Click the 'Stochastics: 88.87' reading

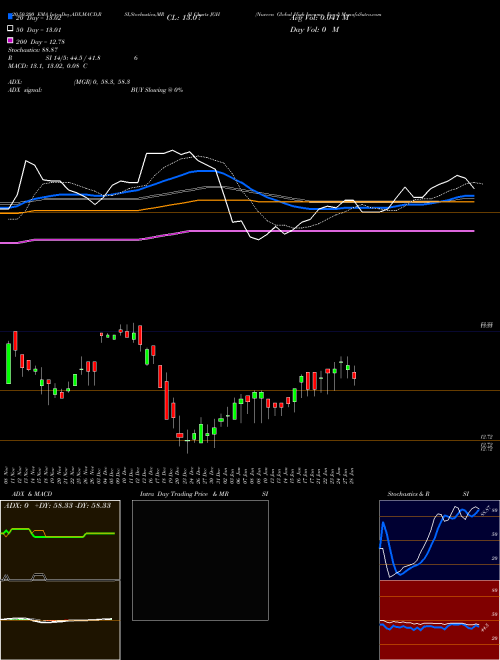point(33,50)
